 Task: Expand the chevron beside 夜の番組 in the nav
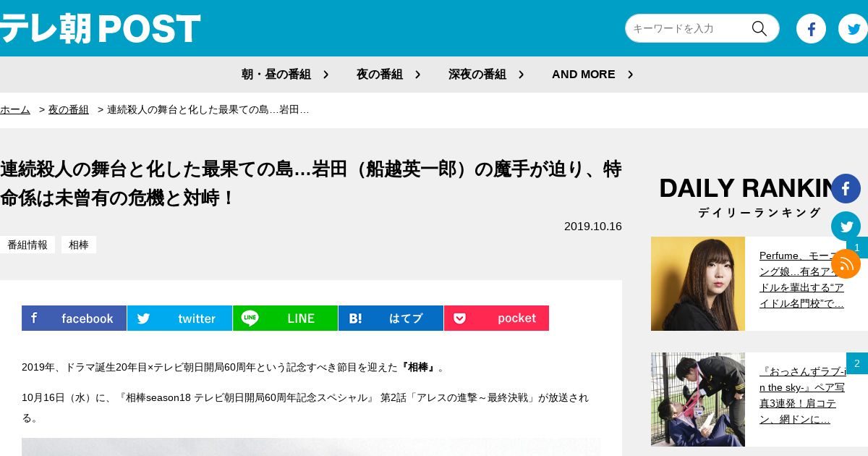(417, 75)
